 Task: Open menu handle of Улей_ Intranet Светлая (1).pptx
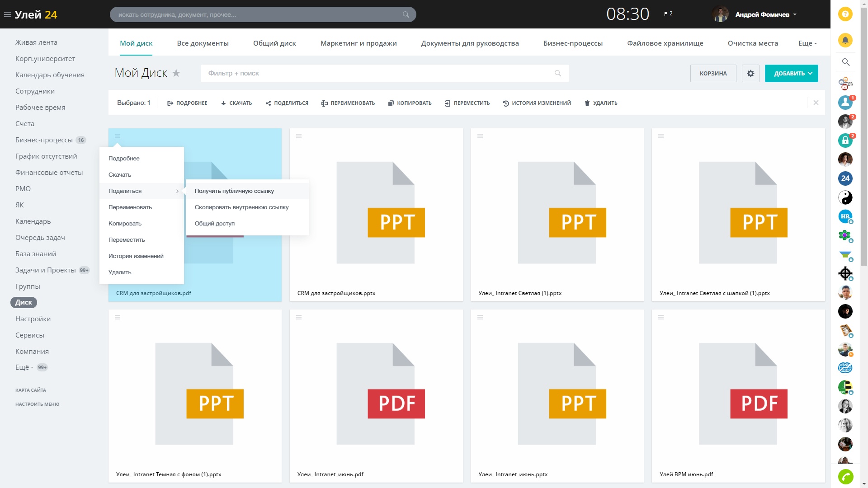pyautogui.click(x=480, y=136)
